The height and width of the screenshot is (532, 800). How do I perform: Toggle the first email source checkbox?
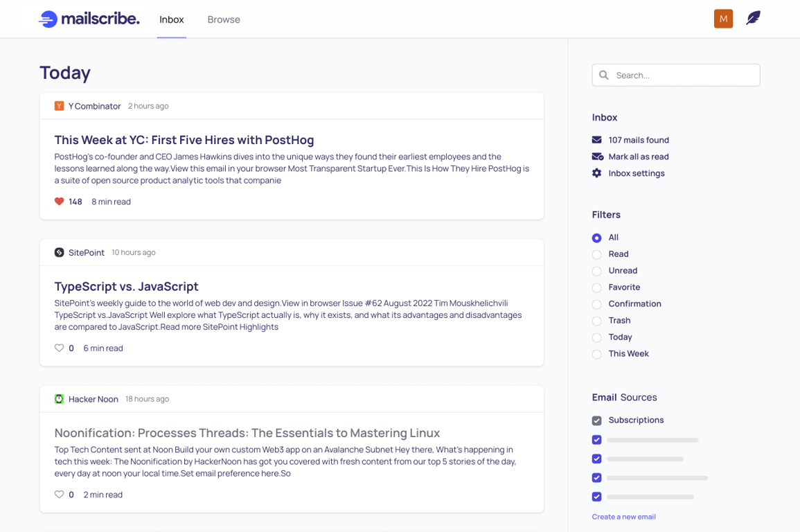coord(596,440)
